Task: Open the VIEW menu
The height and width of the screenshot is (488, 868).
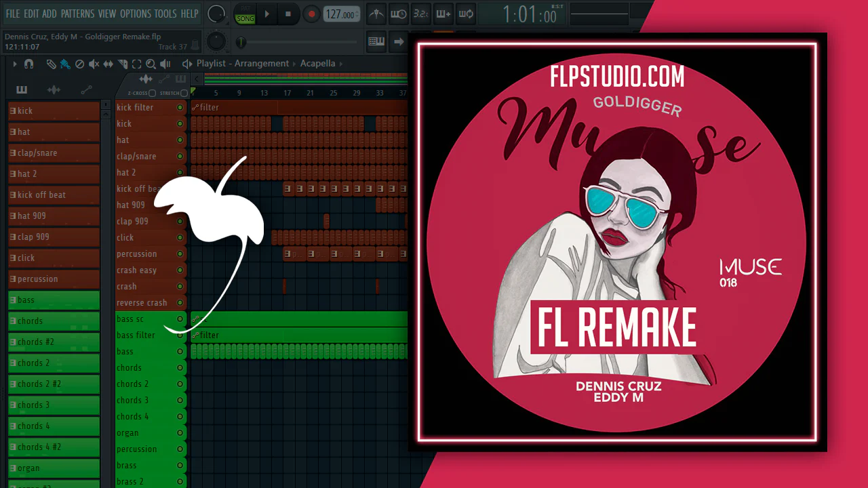Action: click(107, 14)
